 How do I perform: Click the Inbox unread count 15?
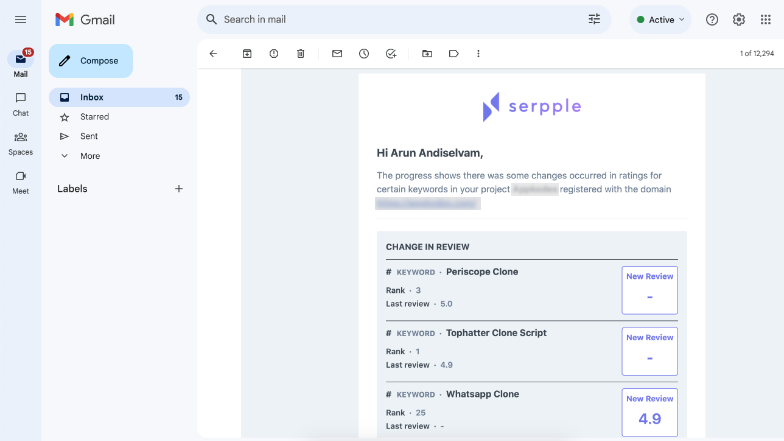(178, 98)
